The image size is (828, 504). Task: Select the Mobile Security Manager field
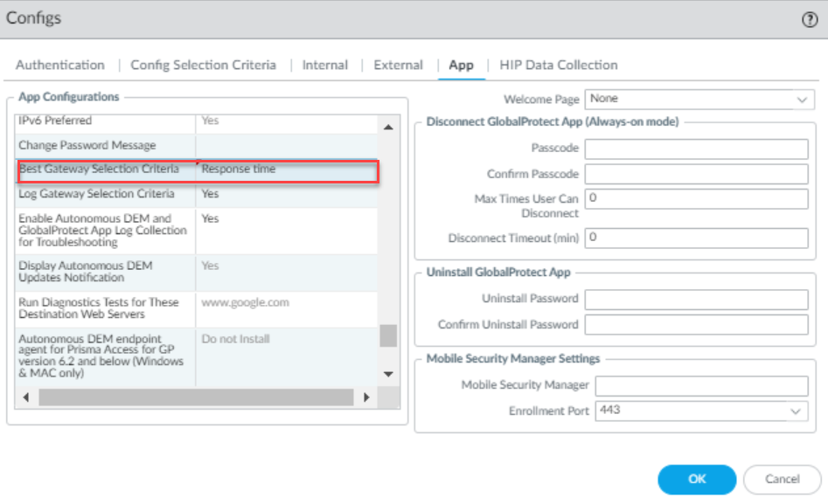point(701,385)
